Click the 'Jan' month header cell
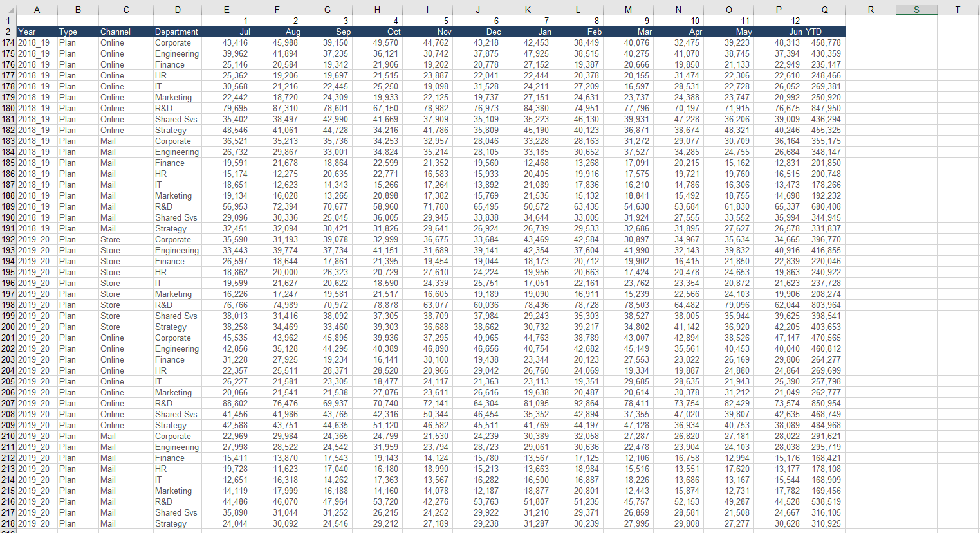Viewport: 980px width, 533px height. click(x=528, y=32)
